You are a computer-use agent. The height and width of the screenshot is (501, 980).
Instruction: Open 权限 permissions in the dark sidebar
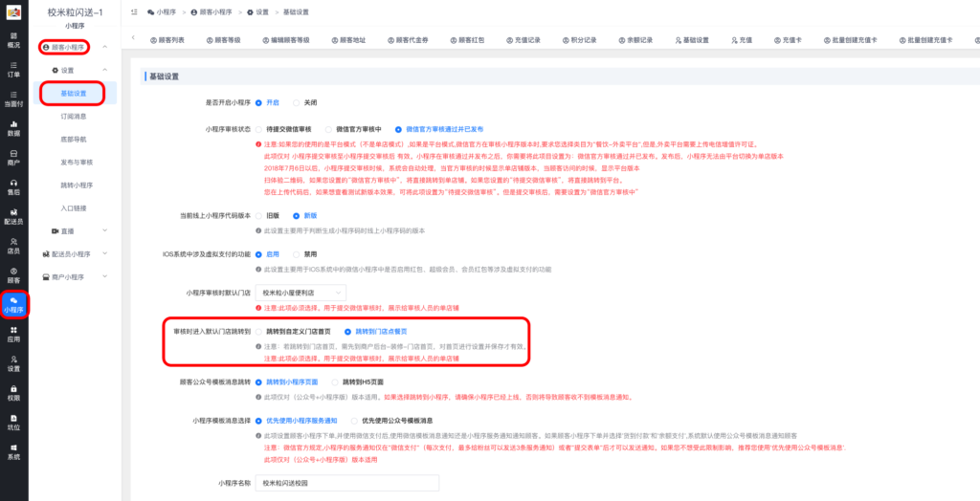[x=13, y=393]
